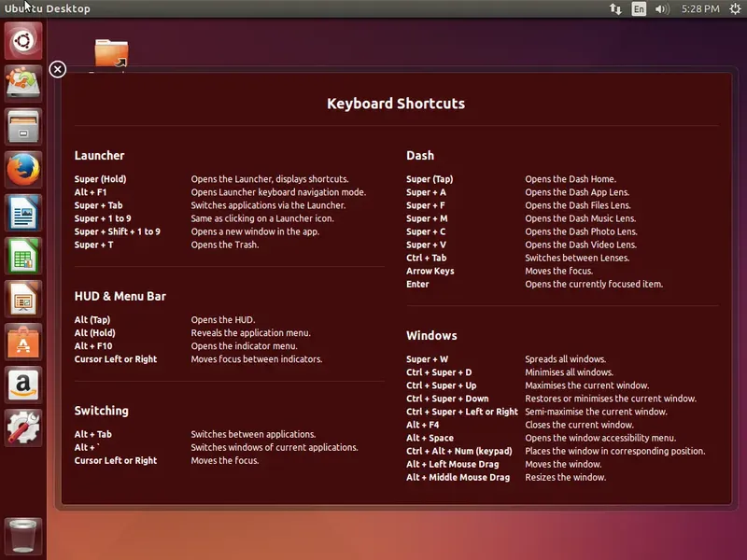Launch the Software Updater
The width and height of the screenshot is (747, 560).
(23, 84)
